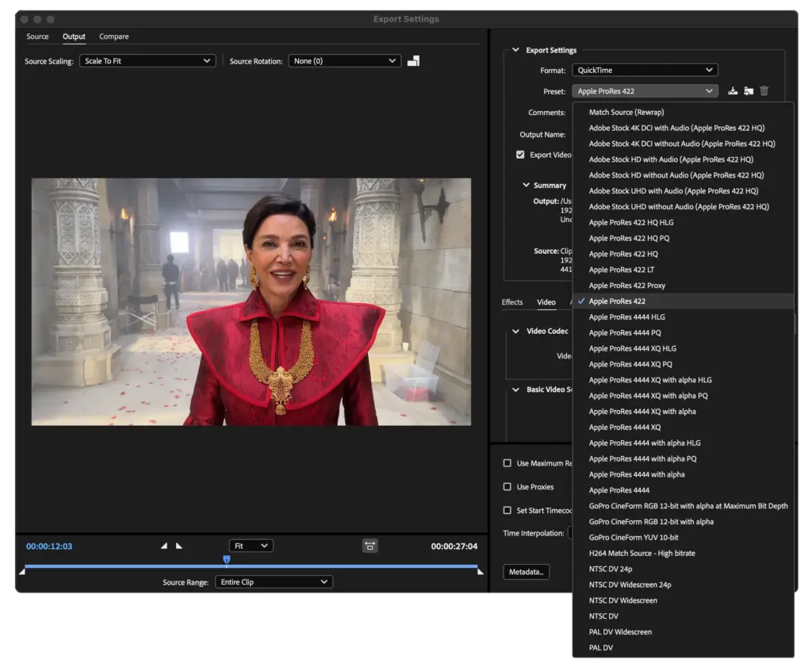Open the Preset dropdown field

645,91
